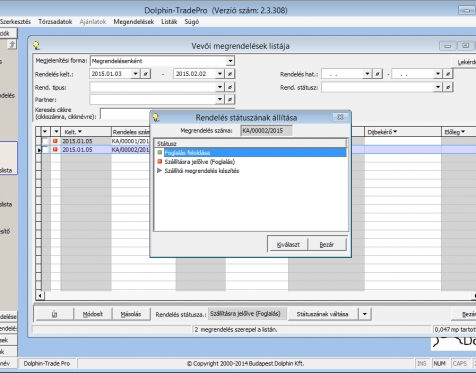
Task: Close the Rendelés státuszának állítása dialog
Action: pos(340,117)
